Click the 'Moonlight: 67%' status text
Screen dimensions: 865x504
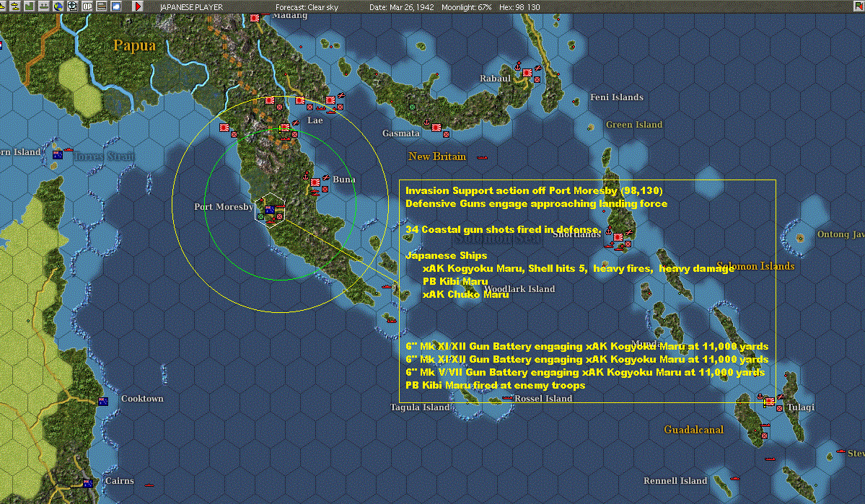(466, 7)
